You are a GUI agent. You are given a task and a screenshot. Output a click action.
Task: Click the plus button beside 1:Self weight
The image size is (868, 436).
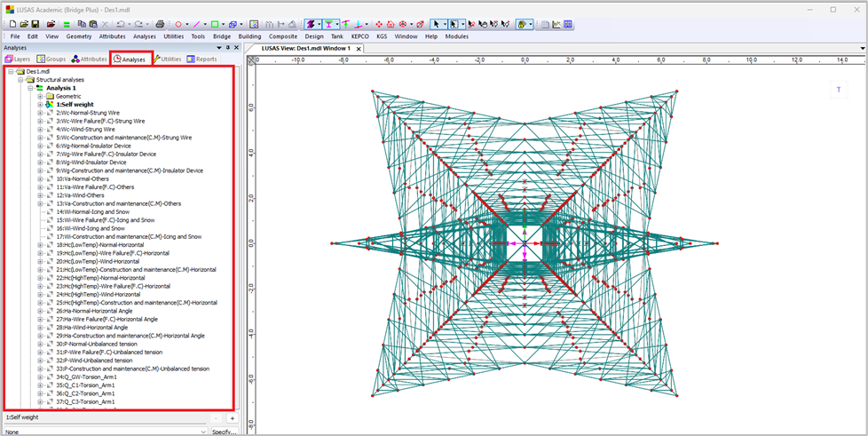coord(233,417)
